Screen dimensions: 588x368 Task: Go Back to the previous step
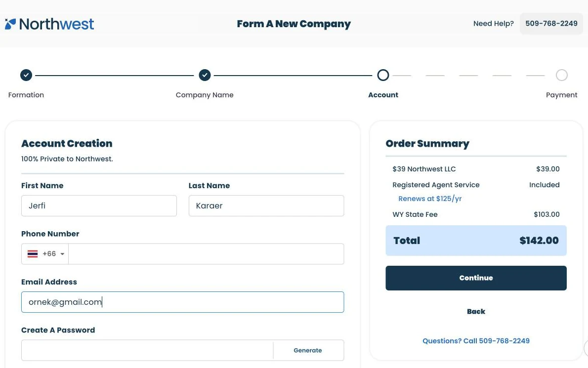[476, 311]
